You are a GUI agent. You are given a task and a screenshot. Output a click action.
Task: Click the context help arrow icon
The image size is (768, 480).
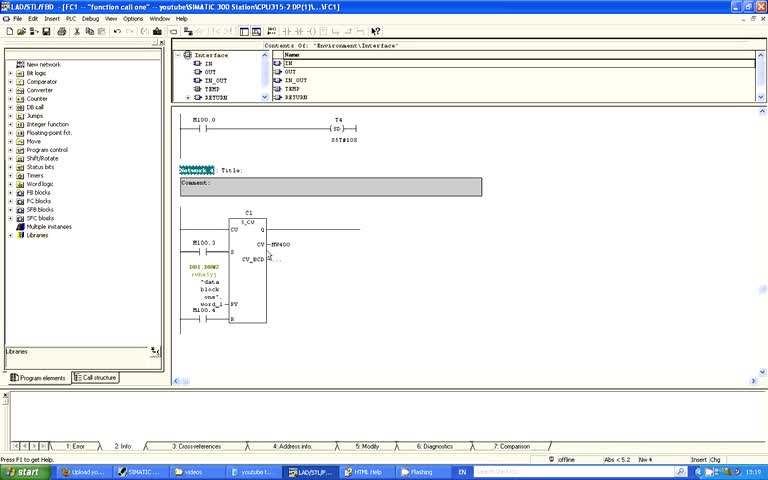coord(375,31)
